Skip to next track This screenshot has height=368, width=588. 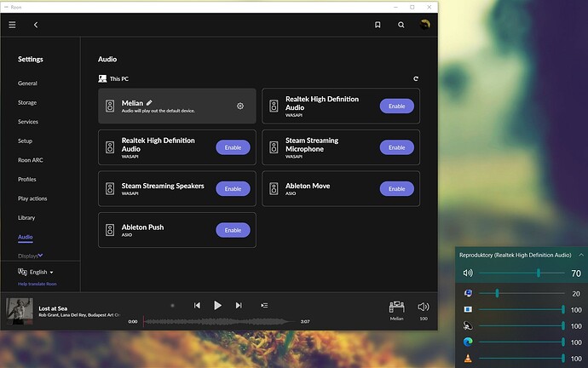[239, 306]
